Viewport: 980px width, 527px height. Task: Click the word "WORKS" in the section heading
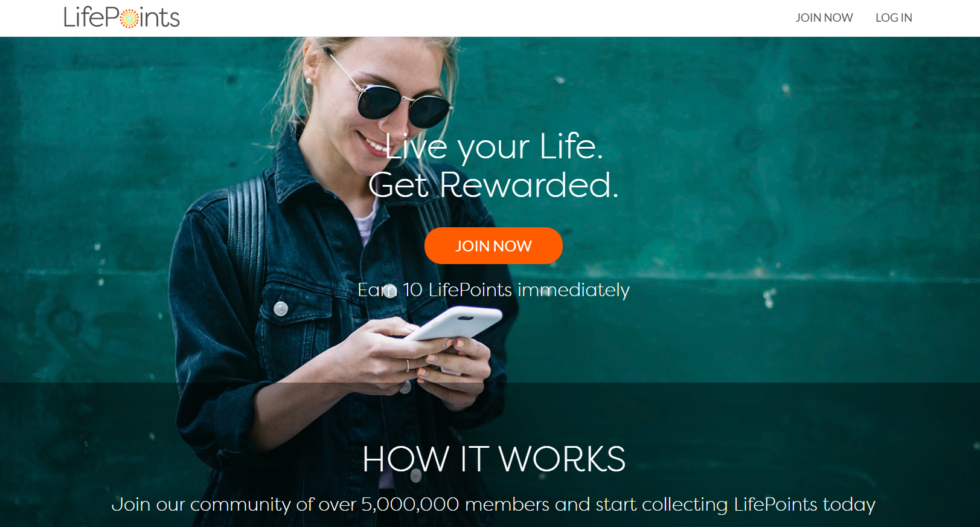(x=562, y=459)
